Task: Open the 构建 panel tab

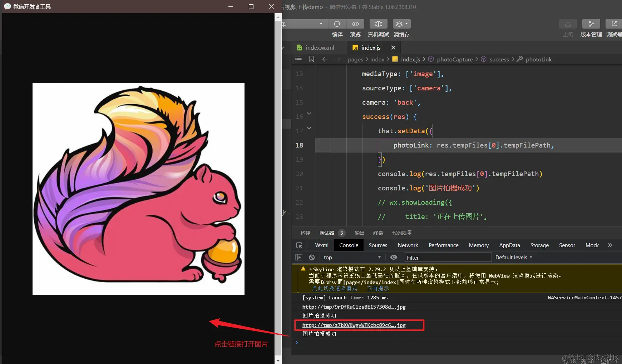Action: click(305, 233)
